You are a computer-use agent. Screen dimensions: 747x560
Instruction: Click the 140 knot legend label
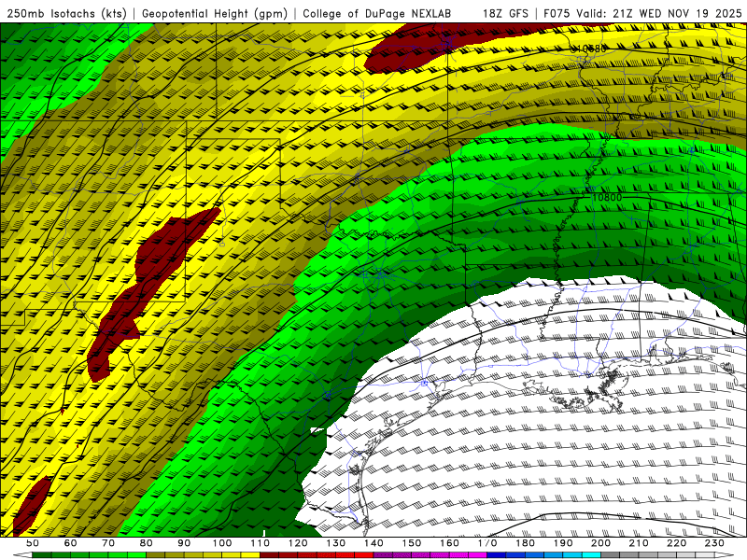click(x=373, y=543)
